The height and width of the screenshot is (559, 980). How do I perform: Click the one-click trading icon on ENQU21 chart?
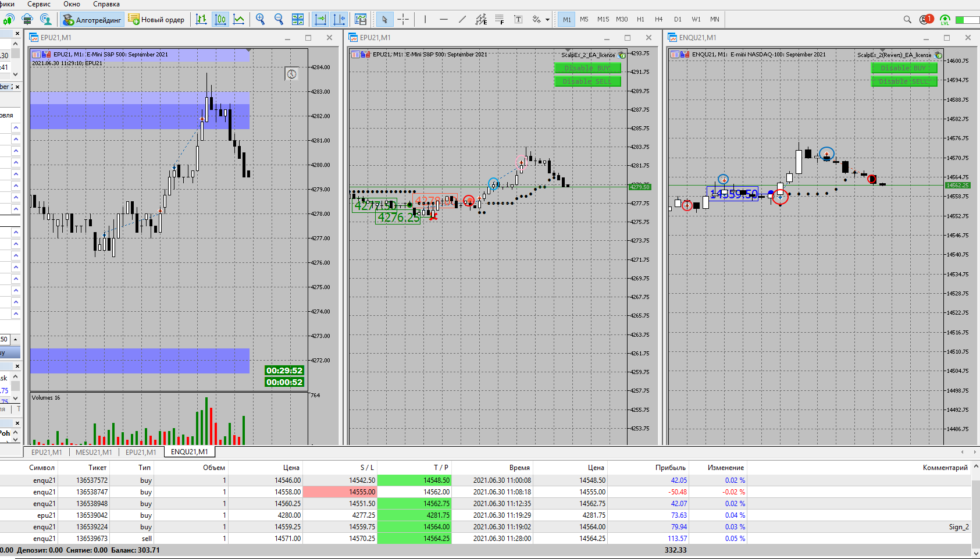(685, 55)
